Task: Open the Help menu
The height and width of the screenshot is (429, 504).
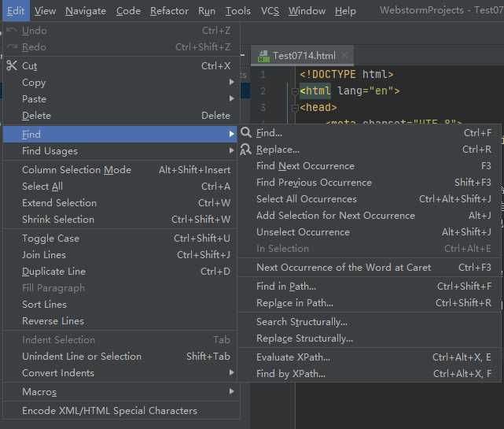Action: [x=345, y=11]
